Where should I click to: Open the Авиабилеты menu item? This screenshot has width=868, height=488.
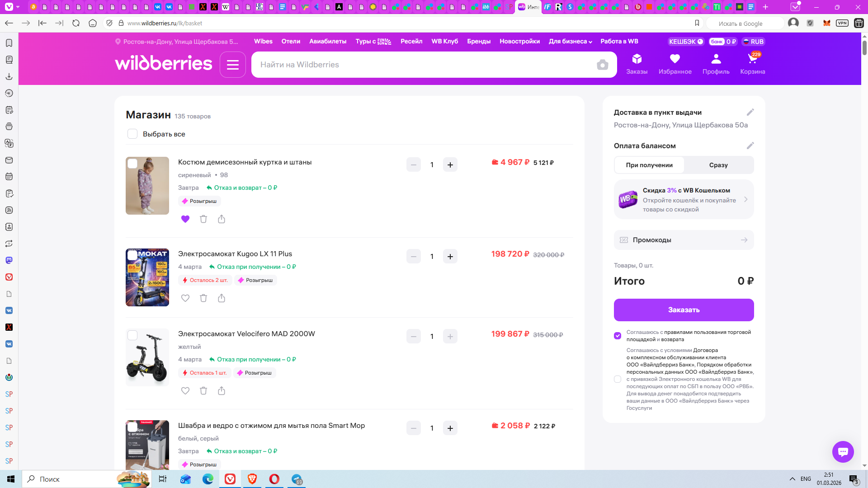click(x=327, y=42)
